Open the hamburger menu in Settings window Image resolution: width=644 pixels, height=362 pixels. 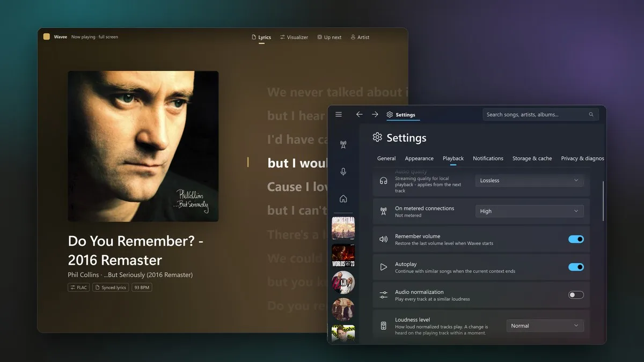339,114
